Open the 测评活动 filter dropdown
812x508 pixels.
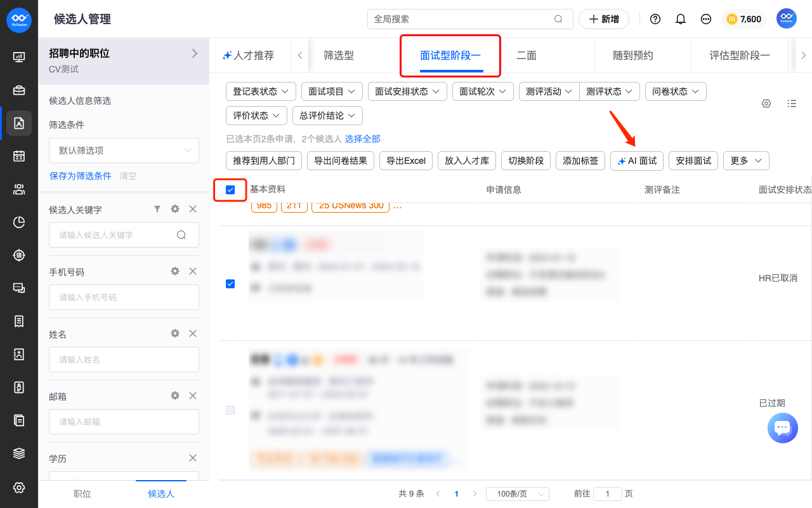(x=549, y=91)
